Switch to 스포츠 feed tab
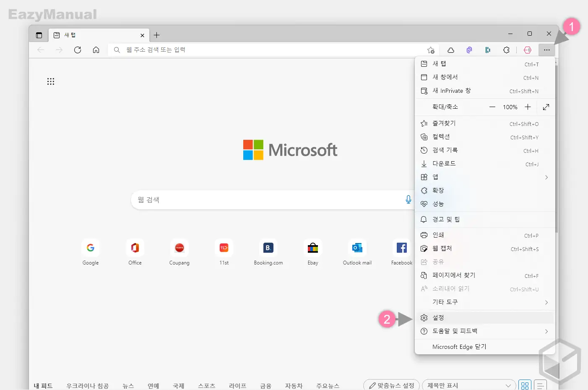The width and height of the screenshot is (588, 390). [x=207, y=385]
